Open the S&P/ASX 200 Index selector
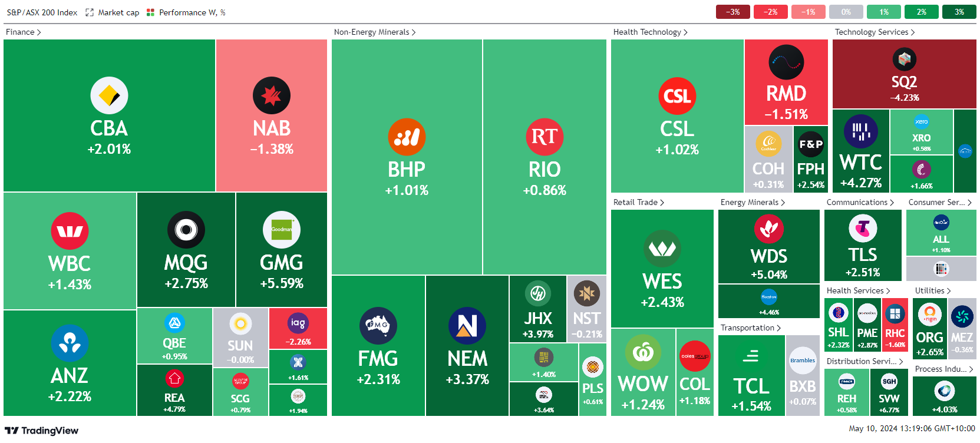Viewport: 980px width, 443px height. (x=42, y=12)
